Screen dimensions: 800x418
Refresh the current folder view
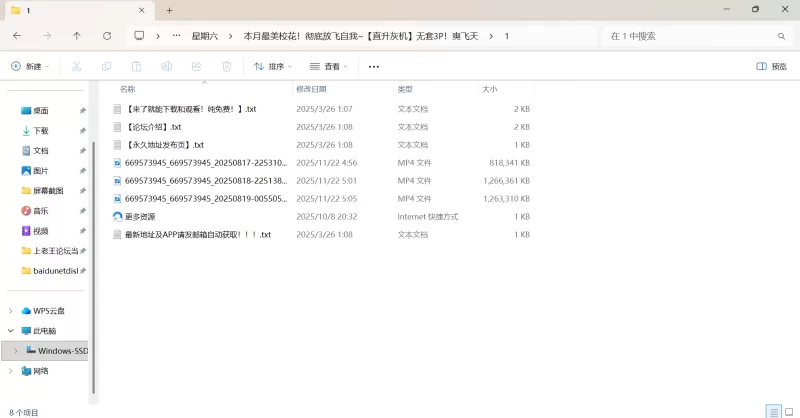107,36
